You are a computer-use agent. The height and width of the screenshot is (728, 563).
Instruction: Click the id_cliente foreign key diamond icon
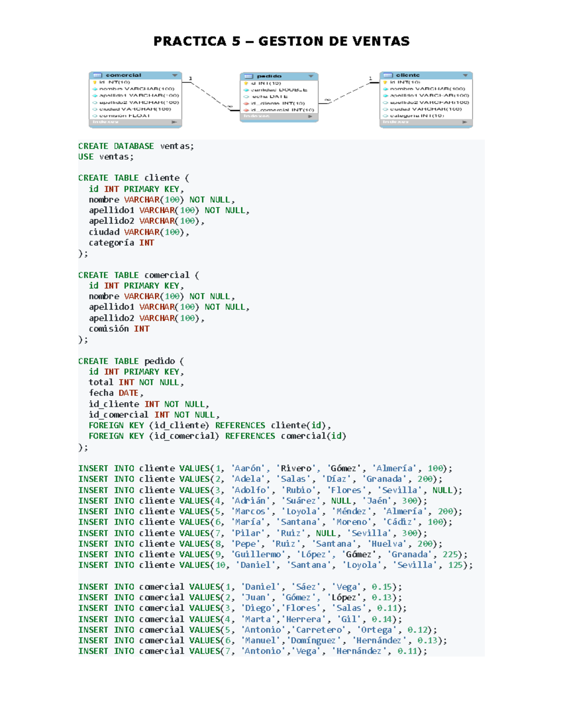click(x=246, y=103)
